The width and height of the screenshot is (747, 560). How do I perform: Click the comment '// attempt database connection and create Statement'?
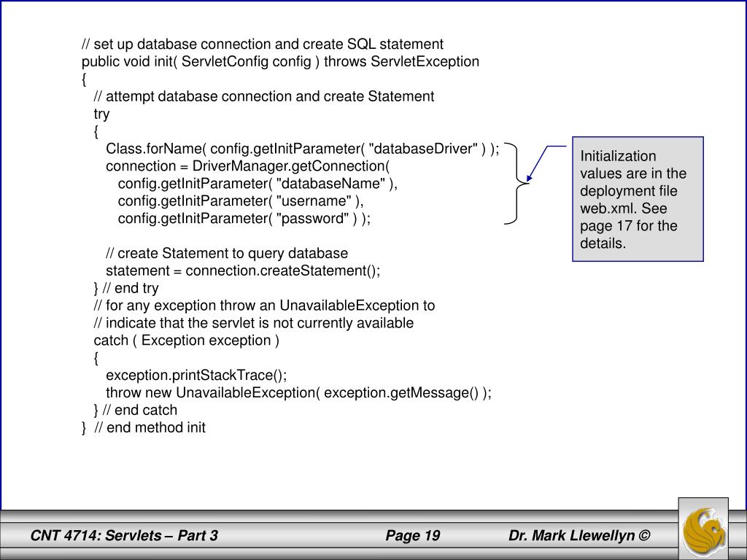pos(264,97)
